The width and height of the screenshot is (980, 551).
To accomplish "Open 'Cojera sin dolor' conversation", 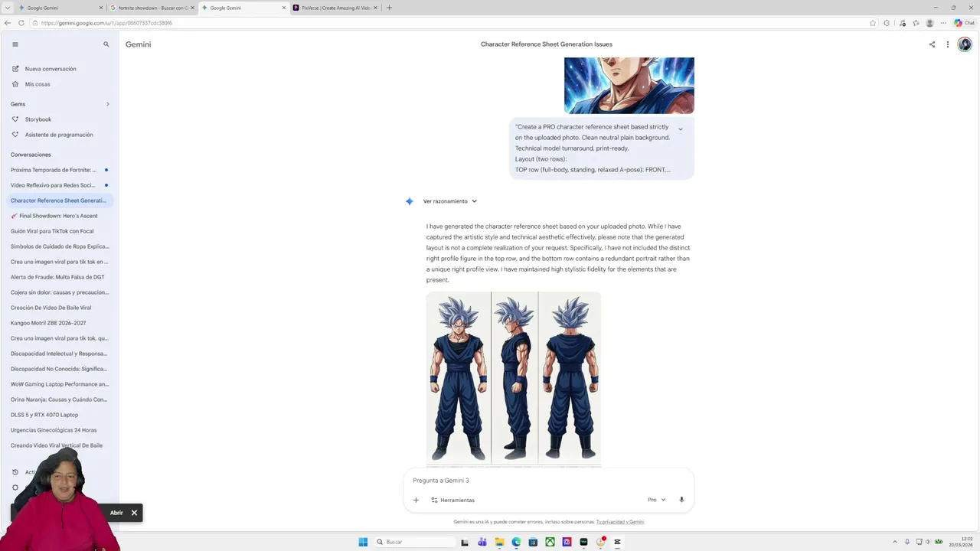I will pyautogui.click(x=60, y=292).
